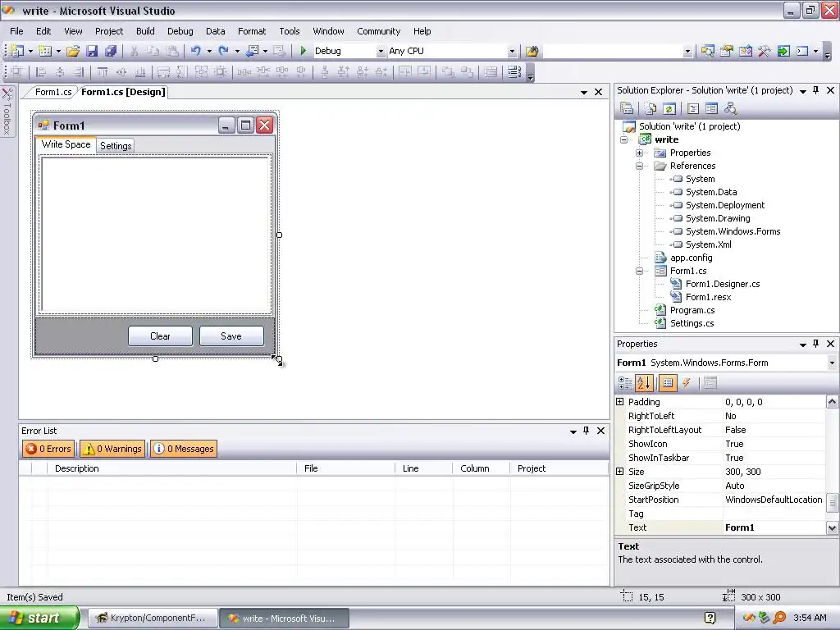Click the Redo arrow icon
The image size is (840, 630).
(x=223, y=51)
